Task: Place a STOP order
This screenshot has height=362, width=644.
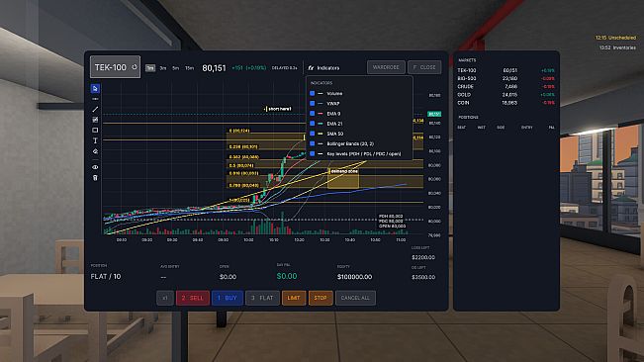Action: point(321,298)
